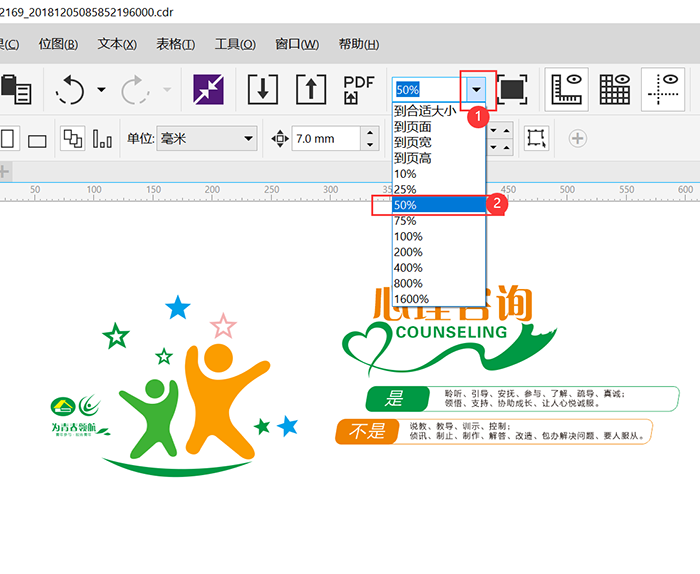Choose 10% zoom level
The image size is (700, 574).
[x=439, y=174]
